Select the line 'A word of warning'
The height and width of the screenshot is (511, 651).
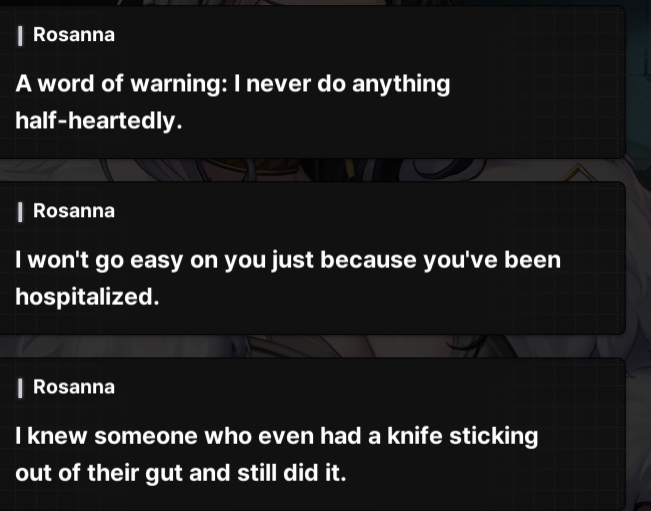click(232, 84)
